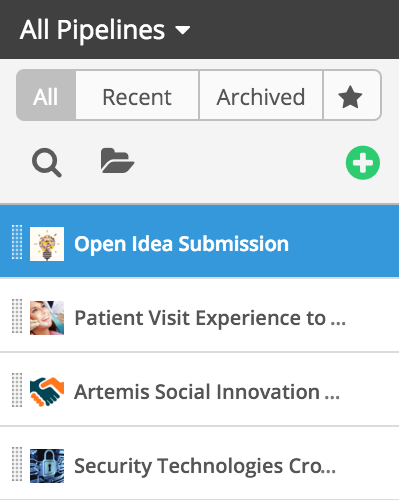
Task: Open Security Technologies pipeline entry
Action: click(199, 463)
